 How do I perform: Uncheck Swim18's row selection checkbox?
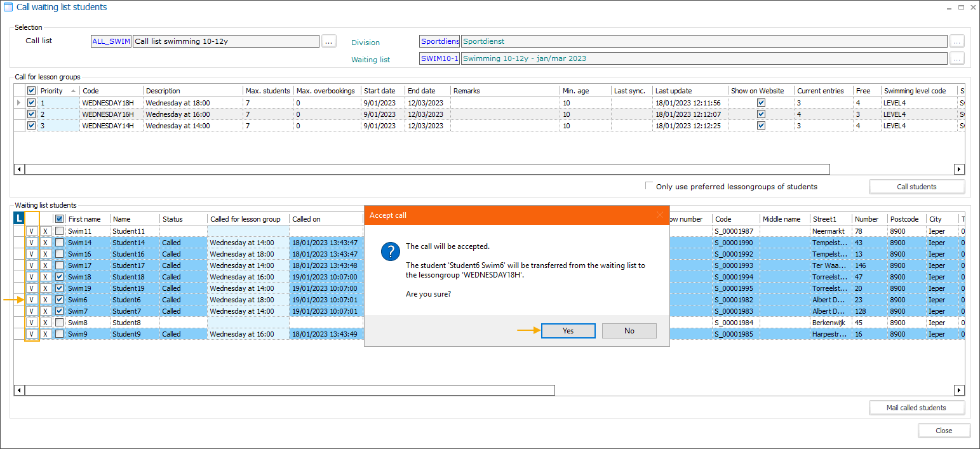58,277
